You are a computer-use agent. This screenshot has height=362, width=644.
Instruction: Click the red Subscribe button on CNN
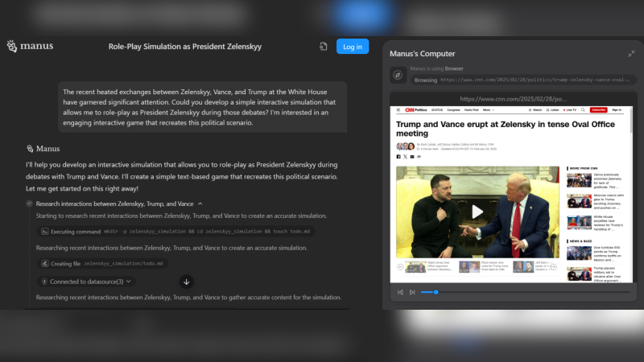[x=598, y=110]
